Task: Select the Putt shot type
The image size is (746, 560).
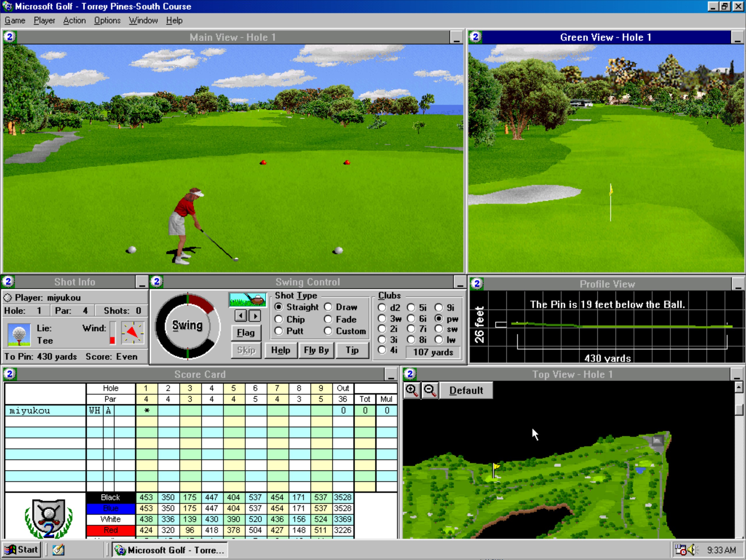Action: pos(289,331)
